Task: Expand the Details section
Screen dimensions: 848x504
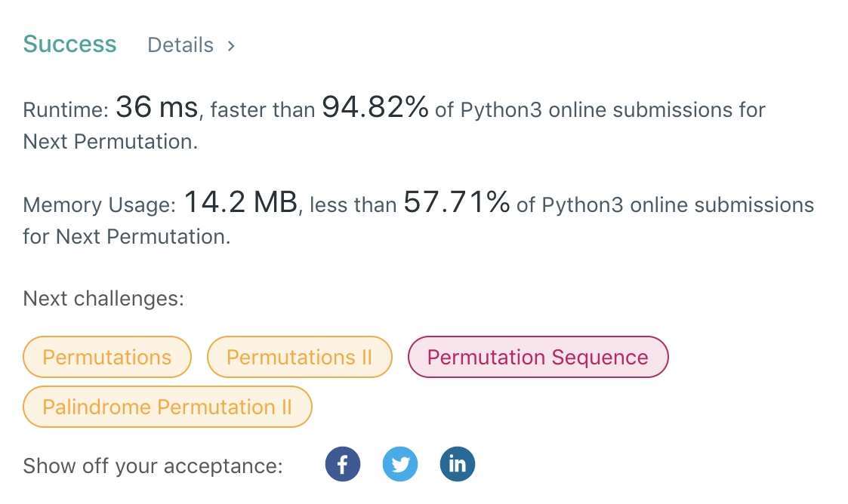Action: click(x=189, y=45)
